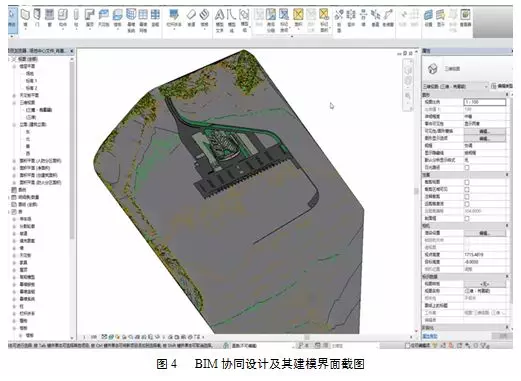Image resolution: width=521 pixels, height=381 pixels.
Task: Collapse the Graphics (图形) properties section
Action: (x=507, y=95)
